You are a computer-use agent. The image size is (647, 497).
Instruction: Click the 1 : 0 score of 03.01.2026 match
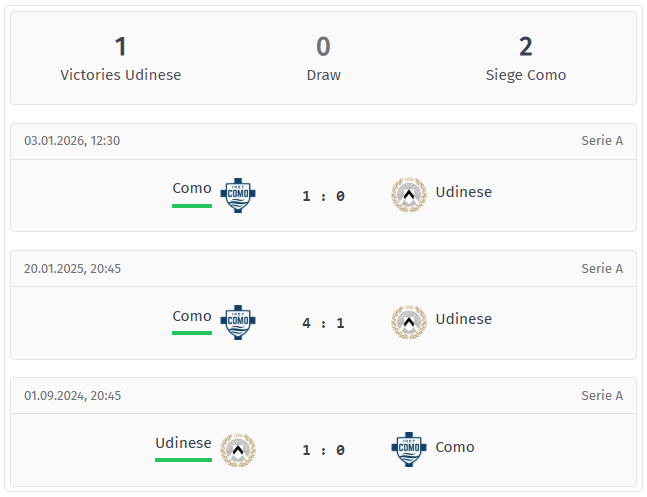(x=323, y=196)
